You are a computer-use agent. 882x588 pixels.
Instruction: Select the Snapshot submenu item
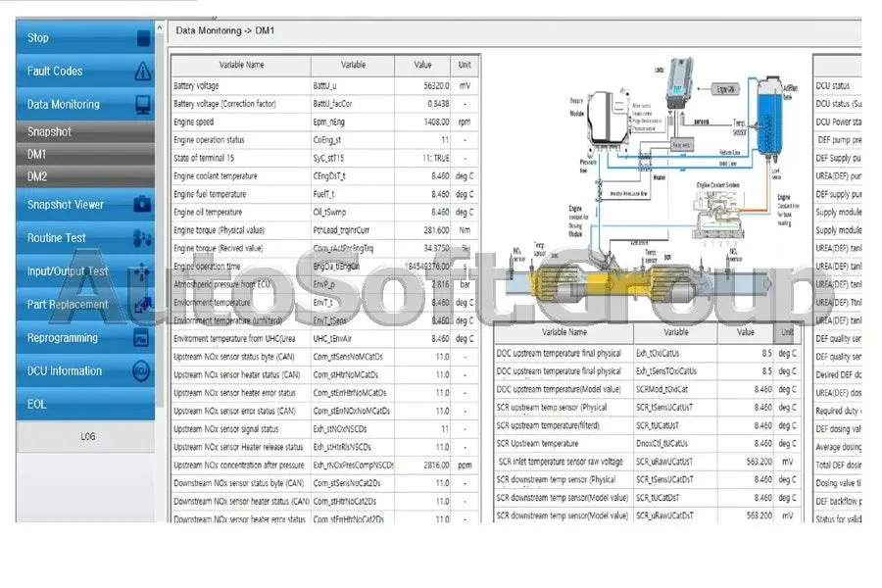[x=85, y=131]
